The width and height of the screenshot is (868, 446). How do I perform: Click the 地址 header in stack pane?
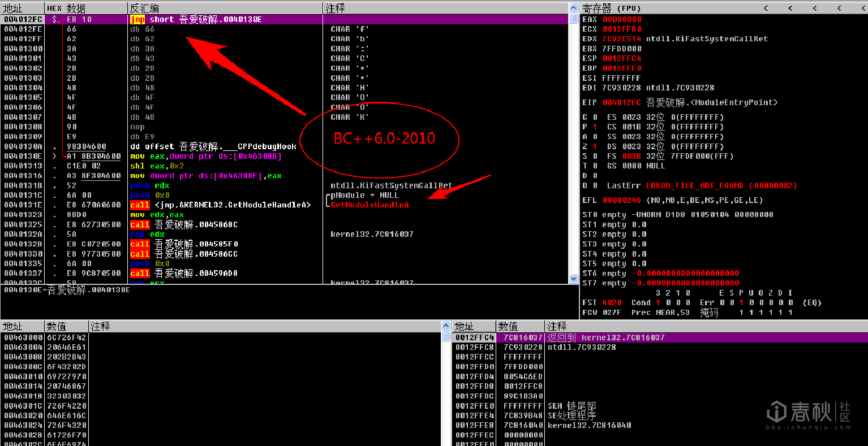tap(474, 327)
